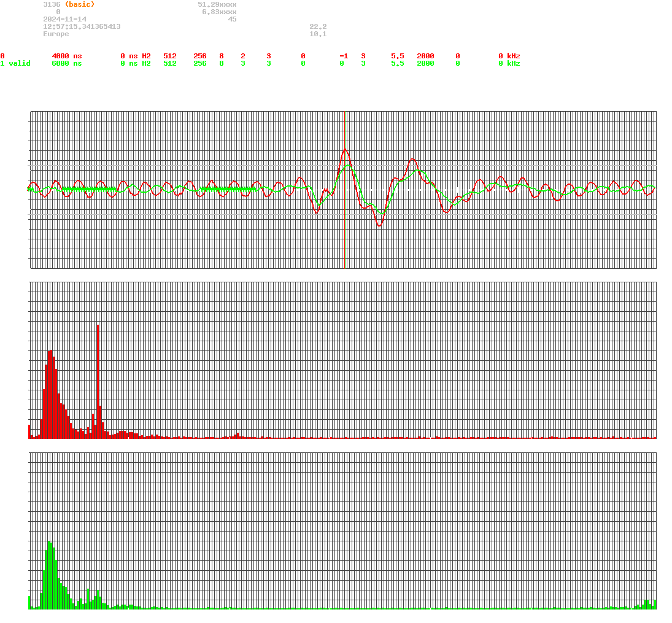The width and height of the screenshot is (672, 623).
Task: Click the grey value 10.1
Action: point(318,34)
